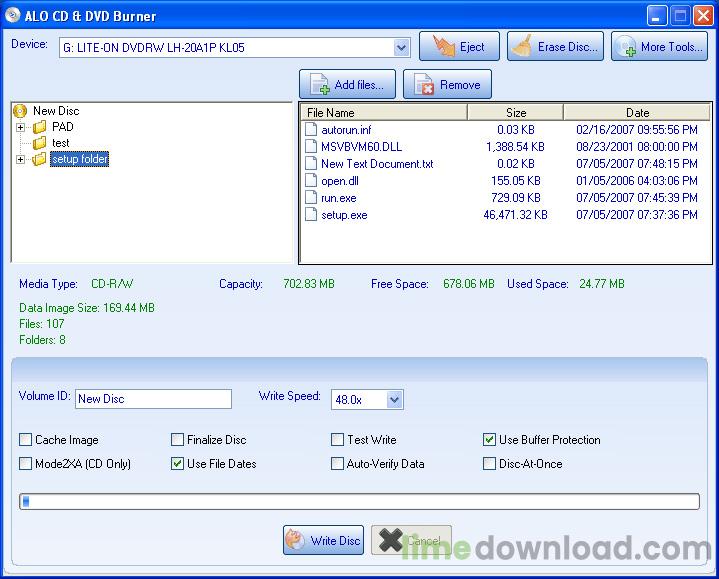Enable Auto-Verify Data option

tap(338, 464)
